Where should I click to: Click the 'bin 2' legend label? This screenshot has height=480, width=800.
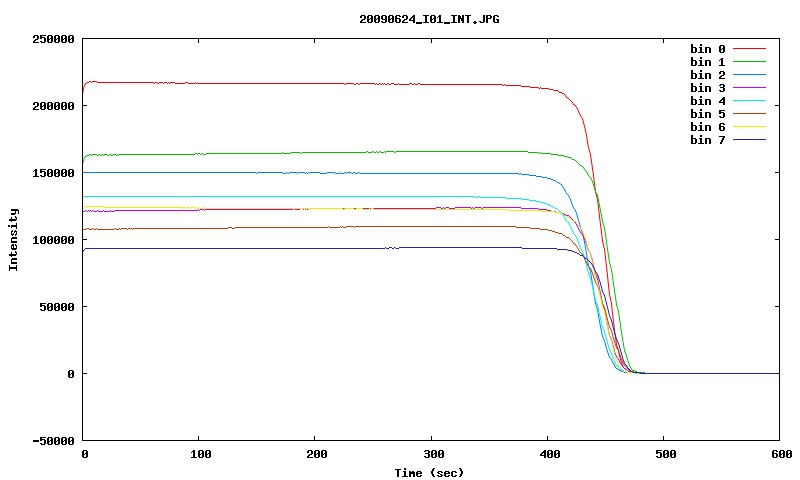(x=708, y=75)
